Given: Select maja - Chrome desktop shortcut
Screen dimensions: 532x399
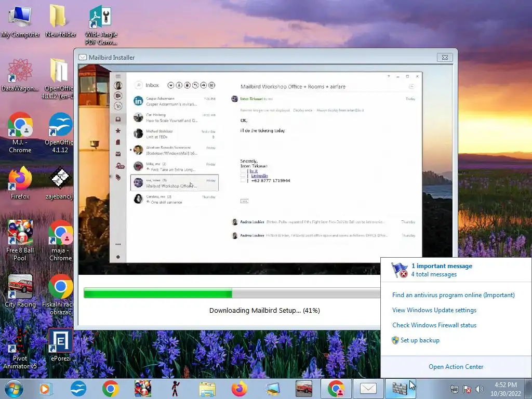Looking at the screenshot, I should 60,241.
